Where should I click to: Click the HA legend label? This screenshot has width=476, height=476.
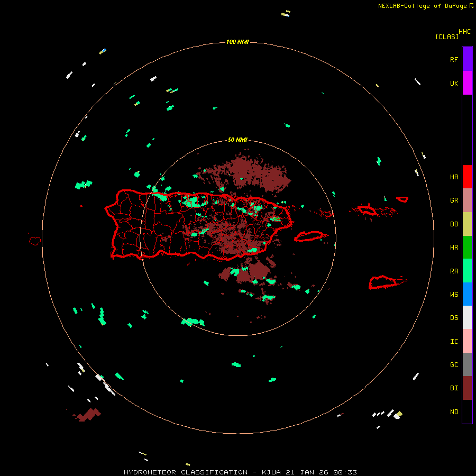tap(454, 177)
